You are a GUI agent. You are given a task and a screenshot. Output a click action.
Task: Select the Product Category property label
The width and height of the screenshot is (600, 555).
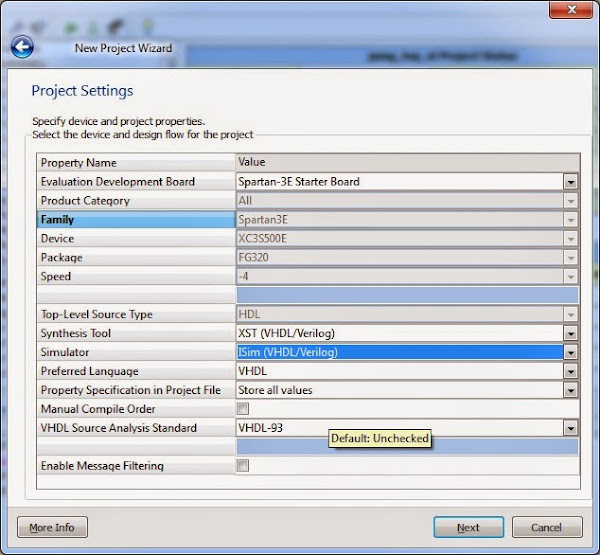[x=136, y=201]
